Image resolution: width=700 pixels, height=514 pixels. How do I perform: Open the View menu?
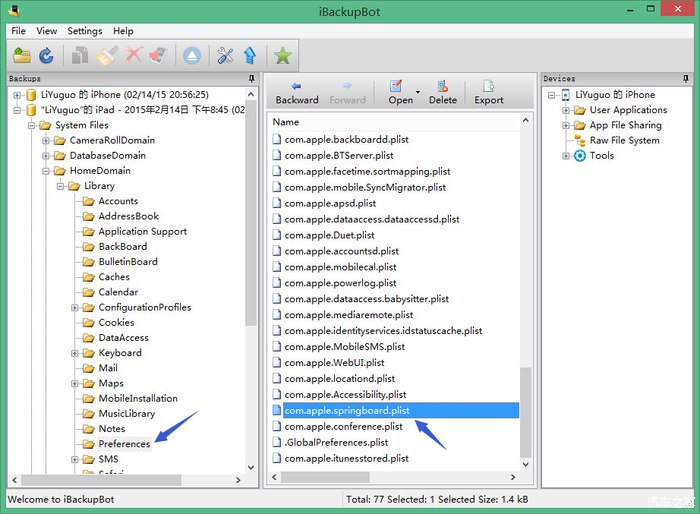[x=47, y=31]
